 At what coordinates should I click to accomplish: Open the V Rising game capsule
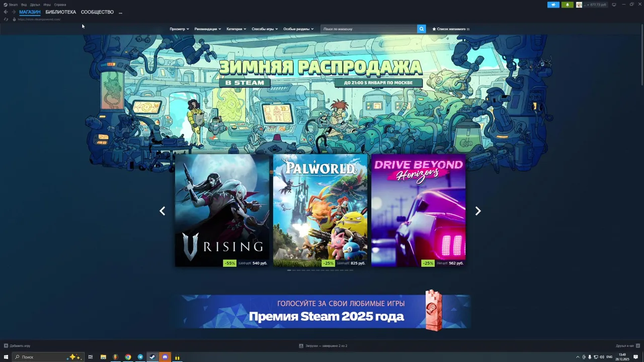coord(222,210)
